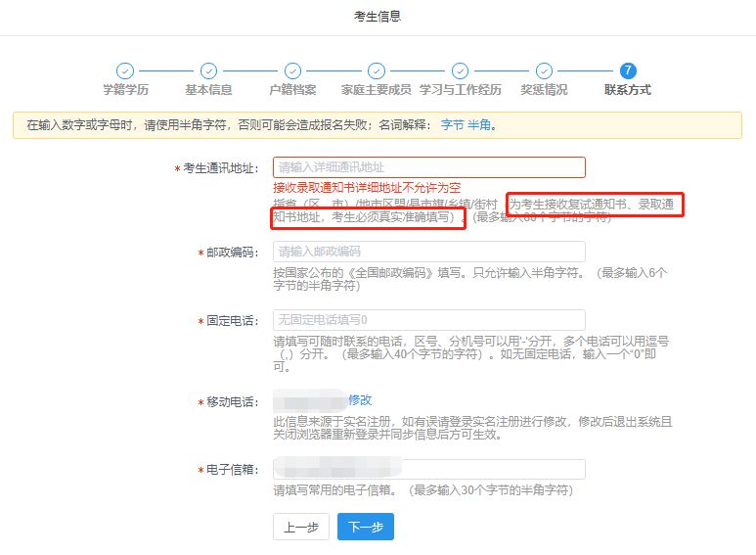The height and width of the screenshot is (555, 756).
Task: Click into the 邮政编码 input field
Action: tap(428, 252)
